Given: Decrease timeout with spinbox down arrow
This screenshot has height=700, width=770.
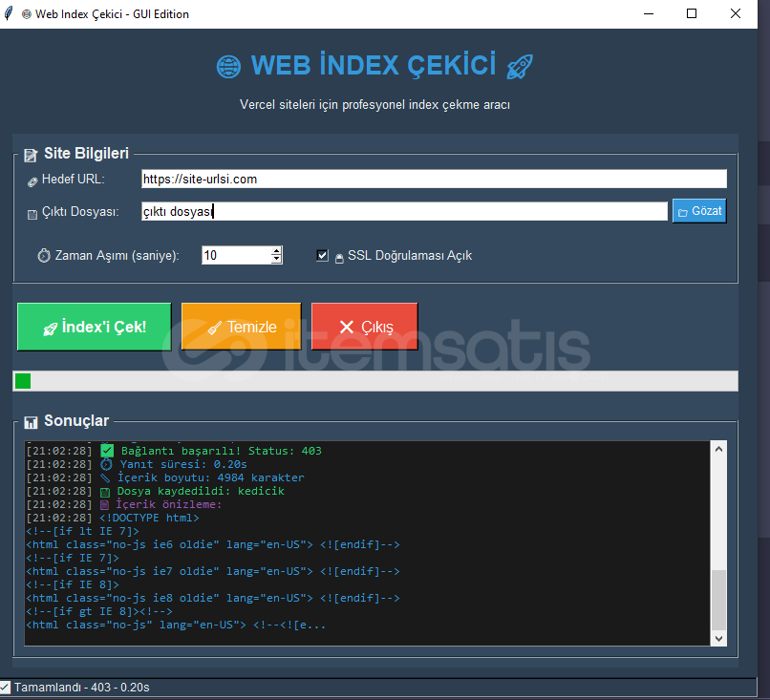Looking at the screenshot, I should [x=277, y=260].
